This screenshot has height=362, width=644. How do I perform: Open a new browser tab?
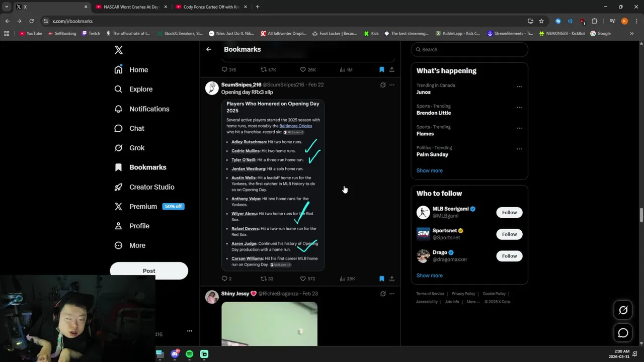point(258,7)
